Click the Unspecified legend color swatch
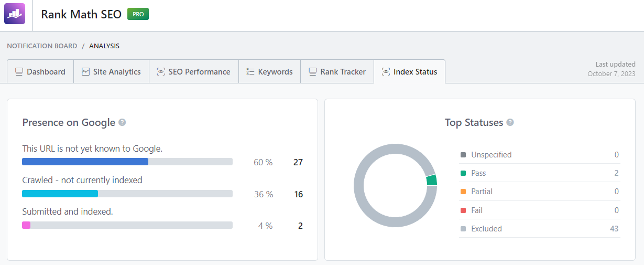The width and height of the screenshot is (644, 265). click(x=463, y=155)
